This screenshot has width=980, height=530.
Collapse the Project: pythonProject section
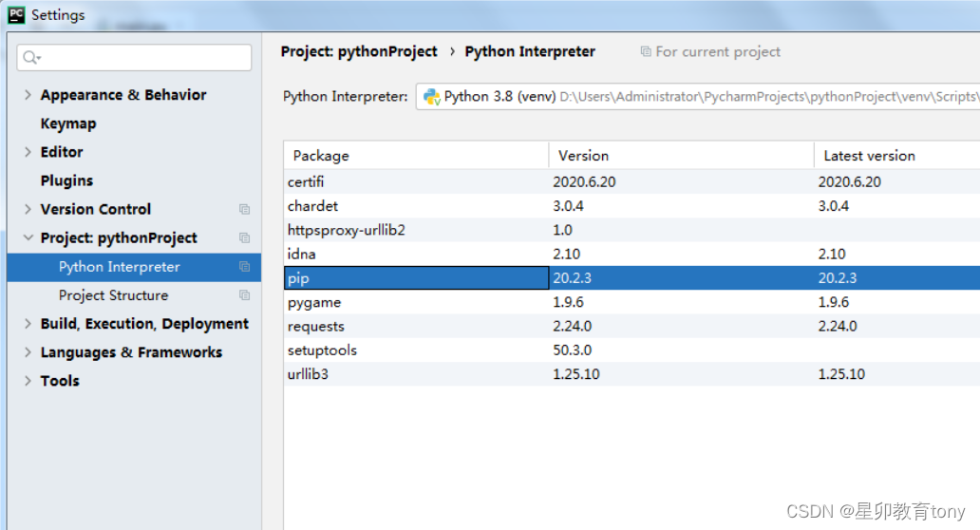[28, 238]
